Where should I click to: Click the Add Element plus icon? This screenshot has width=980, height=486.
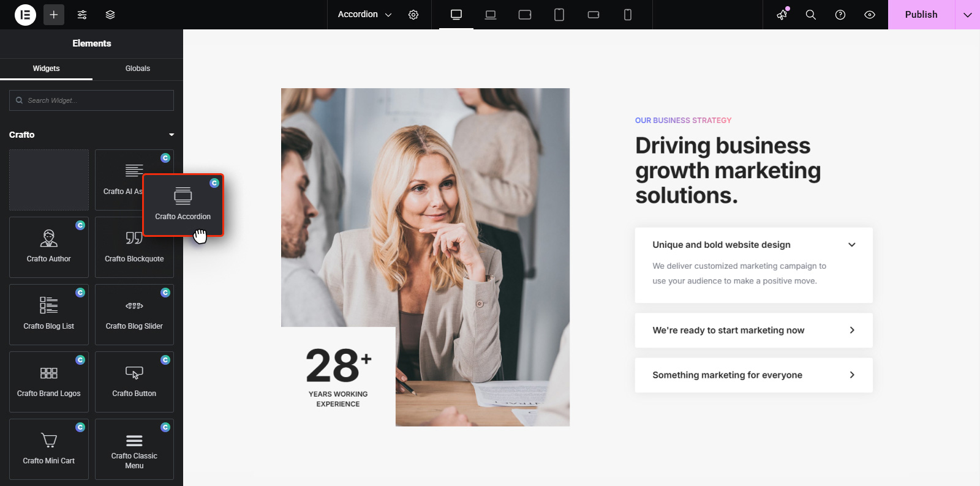(54, 15)
